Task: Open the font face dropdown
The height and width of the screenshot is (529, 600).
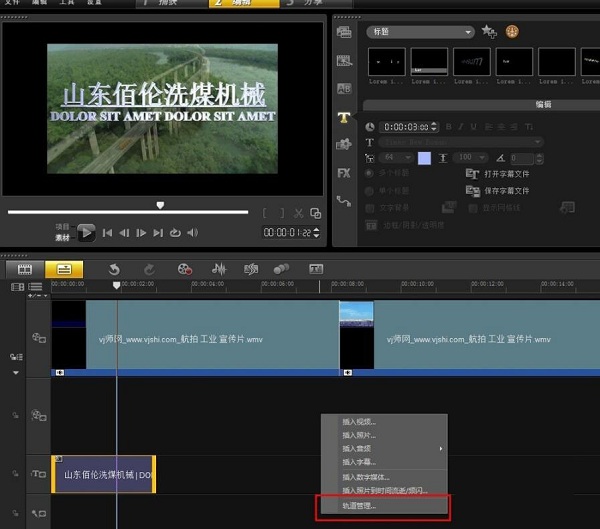Action: pyautogui.click(x=461, y=142)
